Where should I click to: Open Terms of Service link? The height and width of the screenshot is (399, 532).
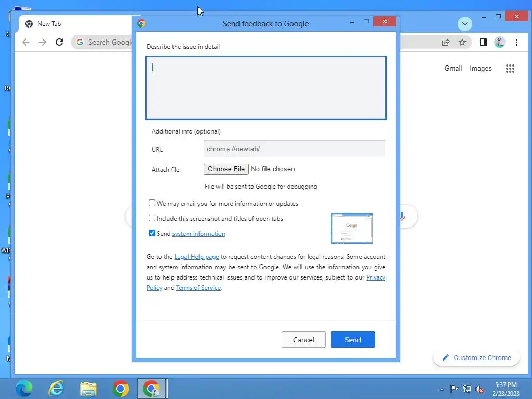(x=198, y=288)
